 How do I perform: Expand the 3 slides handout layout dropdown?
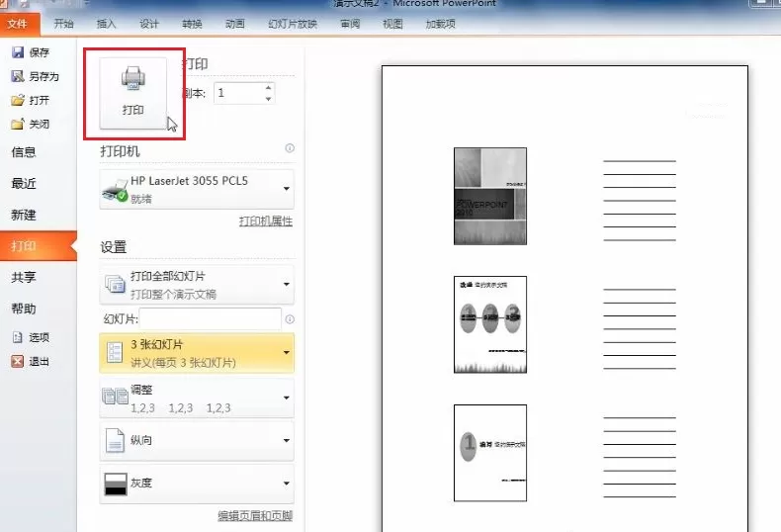[x=197, y=353]
